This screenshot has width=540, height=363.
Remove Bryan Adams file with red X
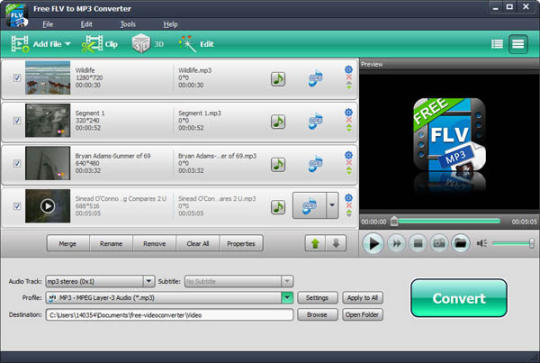click(x=349, y=163)
